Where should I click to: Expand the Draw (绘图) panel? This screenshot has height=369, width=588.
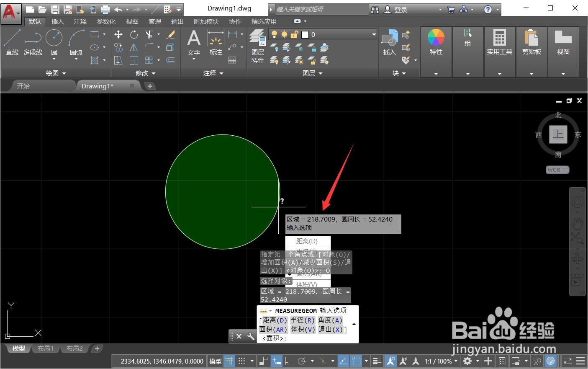coord(56,73)
